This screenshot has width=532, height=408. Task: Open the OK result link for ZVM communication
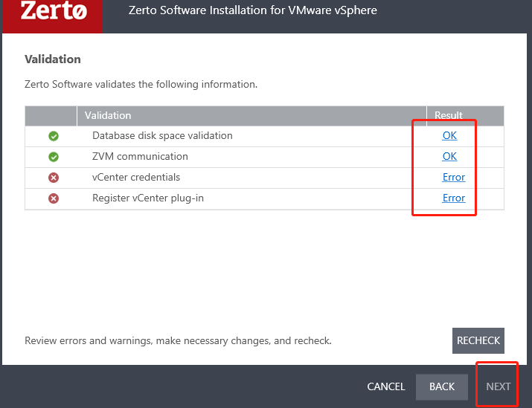(x=449, y=156)
